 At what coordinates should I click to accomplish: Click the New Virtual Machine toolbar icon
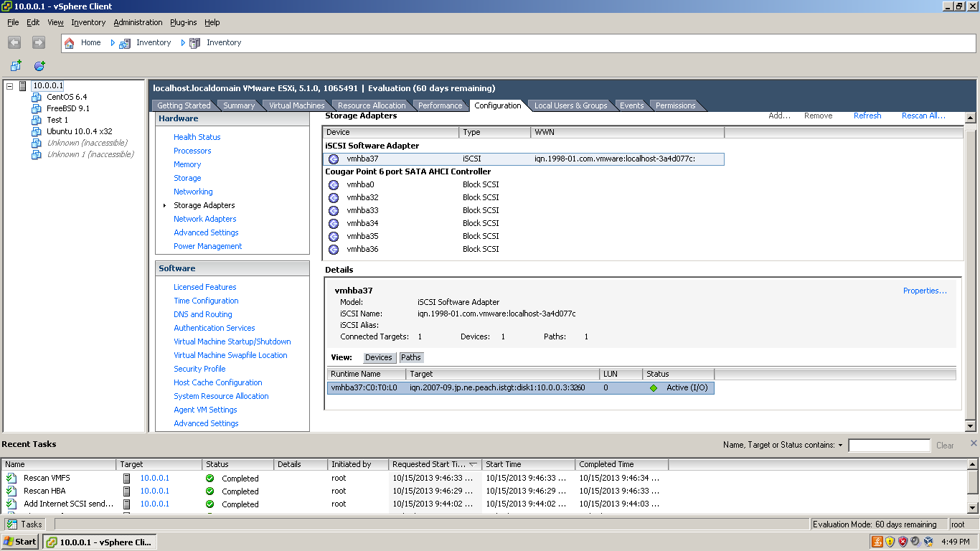(x=16, y=66)
